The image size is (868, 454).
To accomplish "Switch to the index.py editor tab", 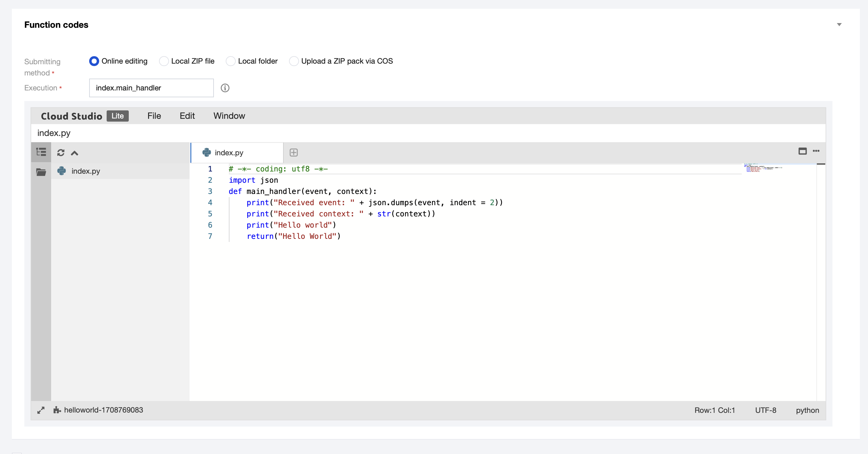I will (229, 153).
